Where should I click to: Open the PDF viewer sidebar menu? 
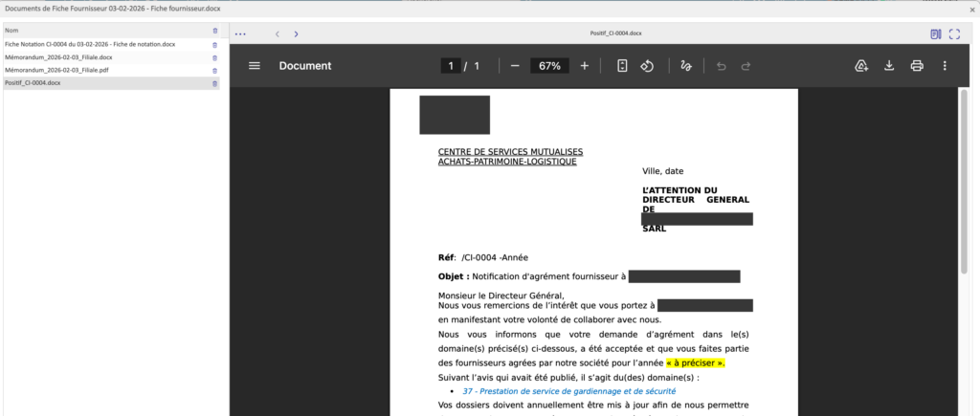click(x=255, y=66)
